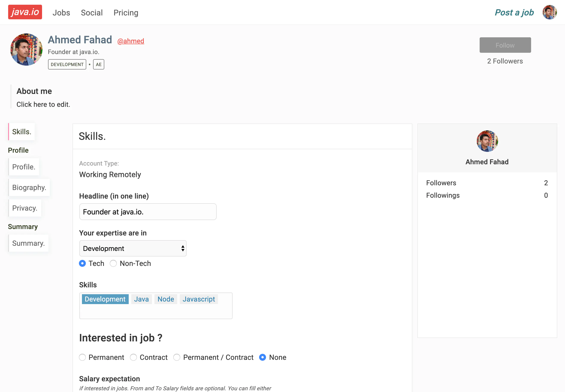Select the Skills. sidebar tab

[22, 132]
